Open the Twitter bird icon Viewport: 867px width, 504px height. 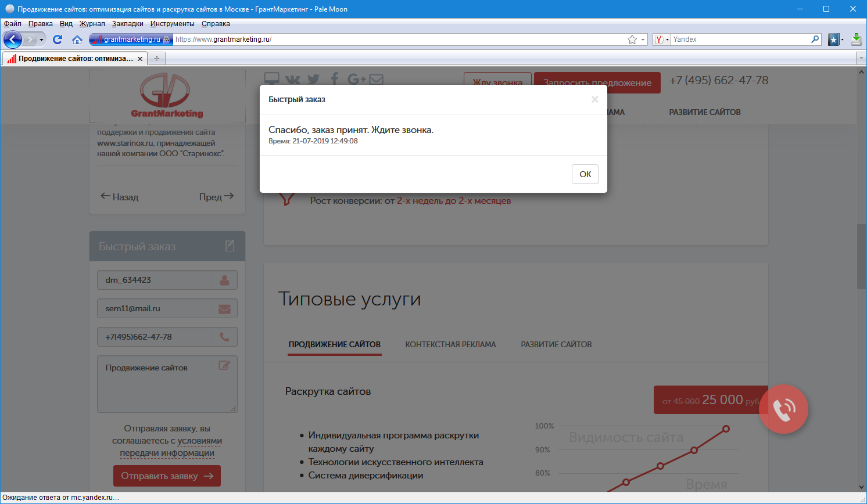(314, 80)
